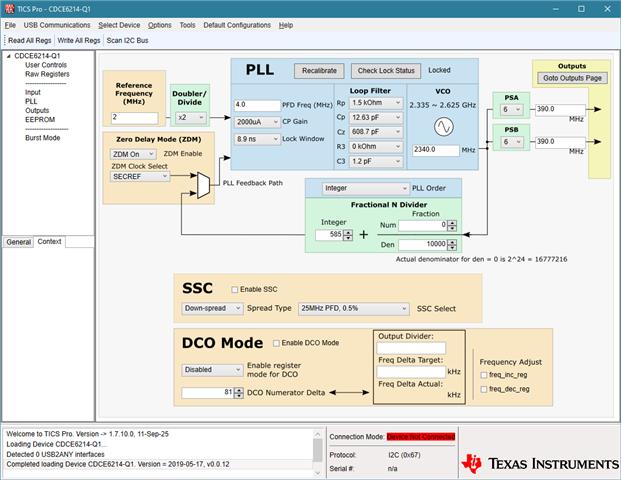Check the freq_inc_reg box
This screenshot has height=480, width=621.
click(484, 375)
